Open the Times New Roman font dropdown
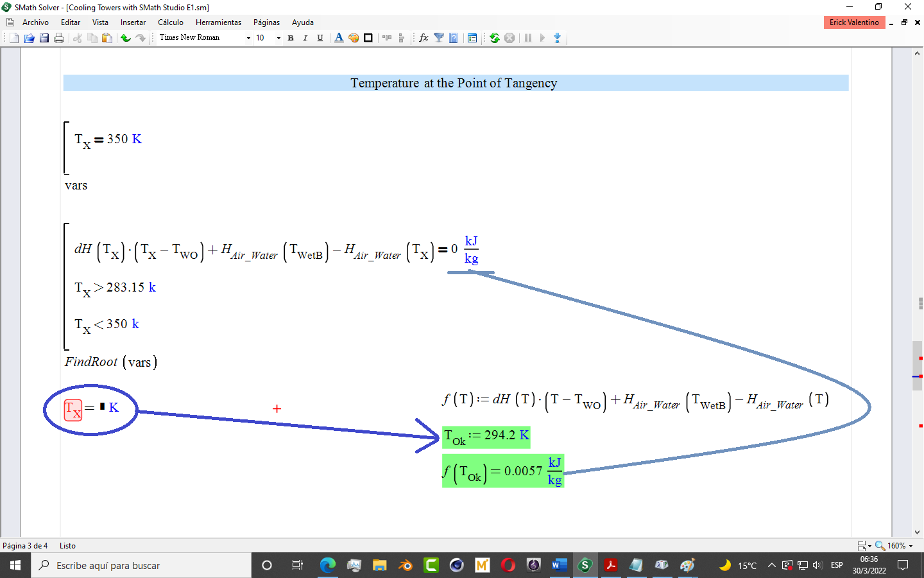 pos(247,37)
